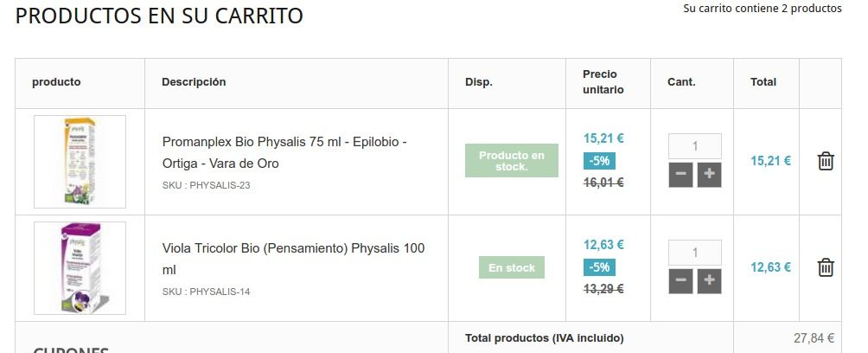Increase Promanplex quantity with plus button
The width and height of the screenshot is (868, 353).
[709, 175]
